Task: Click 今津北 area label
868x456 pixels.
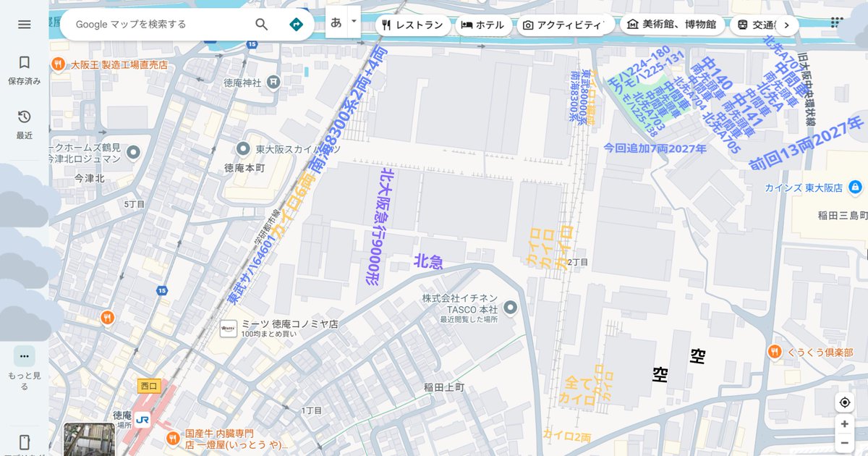Action: [x=90, y=177]
